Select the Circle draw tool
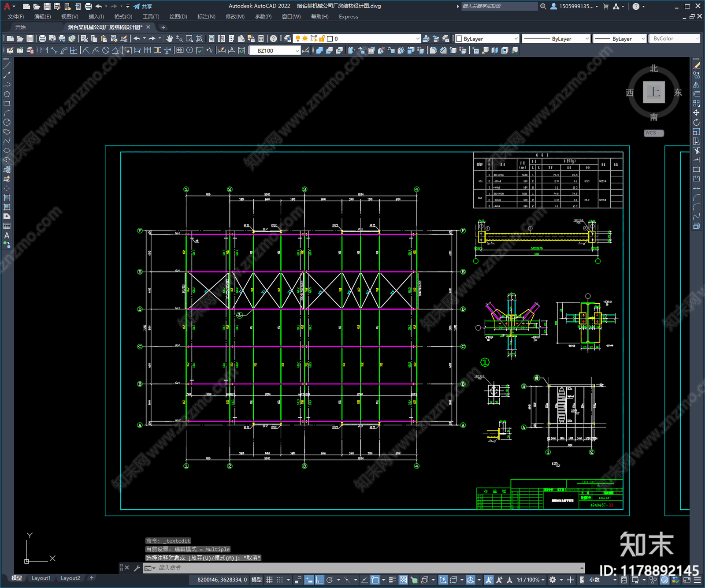 tap(7, 122)
